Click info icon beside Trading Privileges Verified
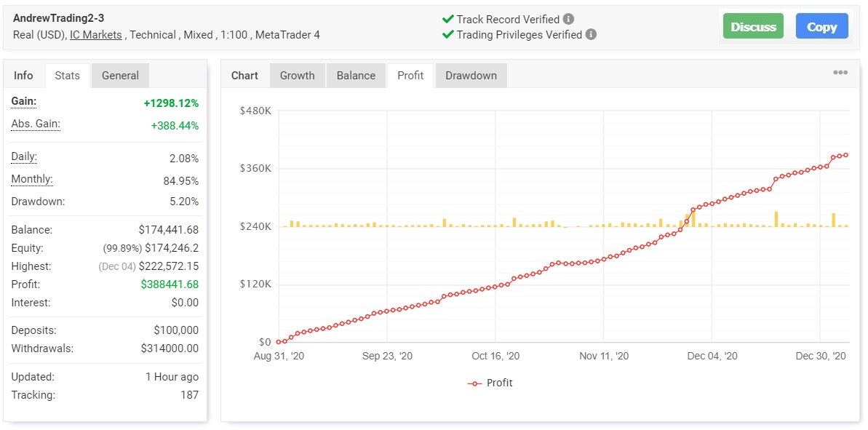The width and height of the screenshot is (868, 430). tap(591, 35)
